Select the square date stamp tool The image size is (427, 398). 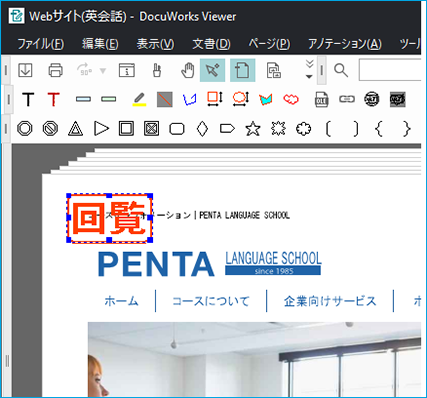tap(398, 99)
